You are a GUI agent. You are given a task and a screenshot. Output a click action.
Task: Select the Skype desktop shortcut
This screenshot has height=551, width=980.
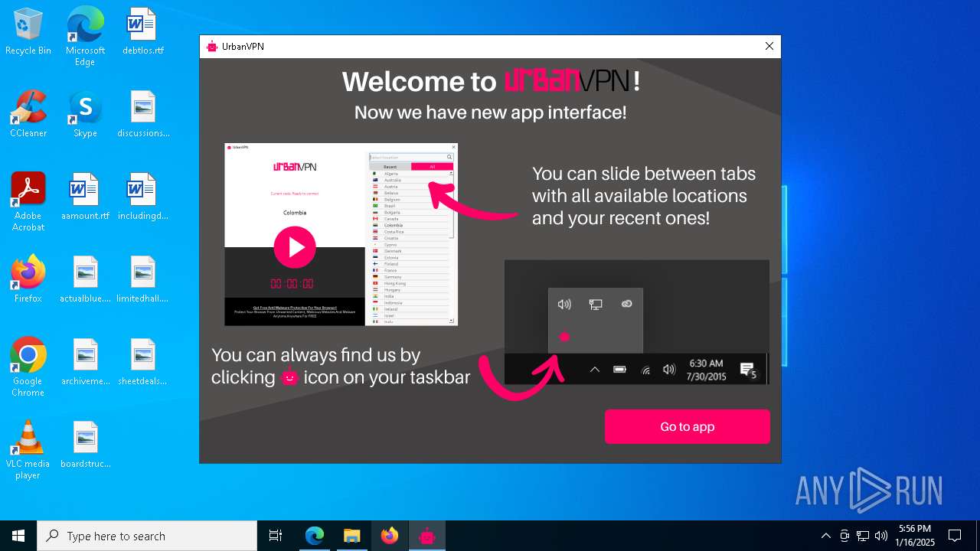click(x=85, y=115)
